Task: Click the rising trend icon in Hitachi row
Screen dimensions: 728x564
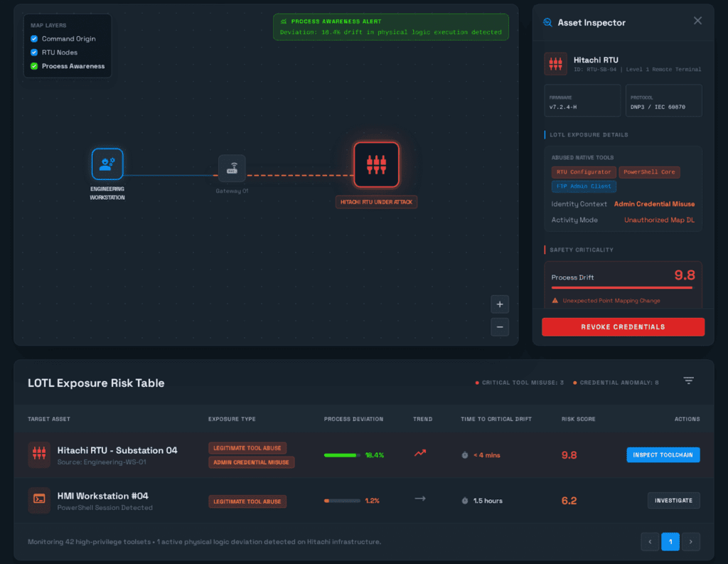Action: [419, 453]
